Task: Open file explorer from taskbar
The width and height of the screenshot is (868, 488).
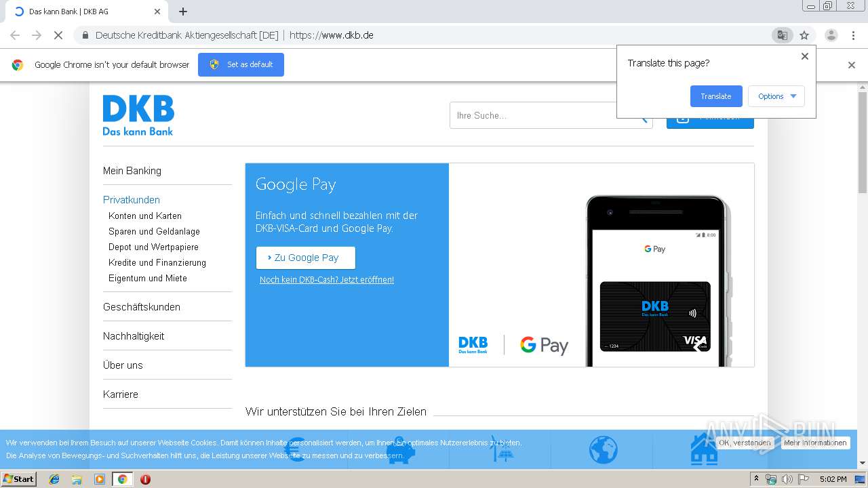Action: click(77, 479)
